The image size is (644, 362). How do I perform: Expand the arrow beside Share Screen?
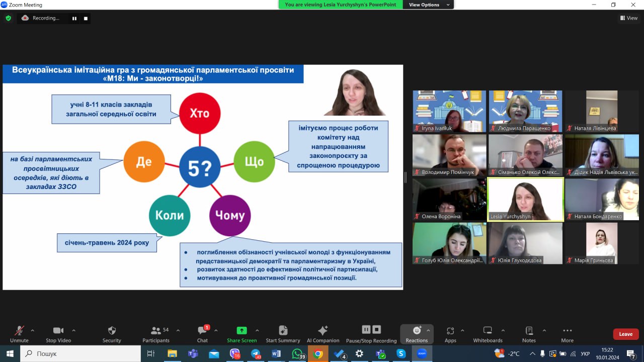[x=257, y=330]
